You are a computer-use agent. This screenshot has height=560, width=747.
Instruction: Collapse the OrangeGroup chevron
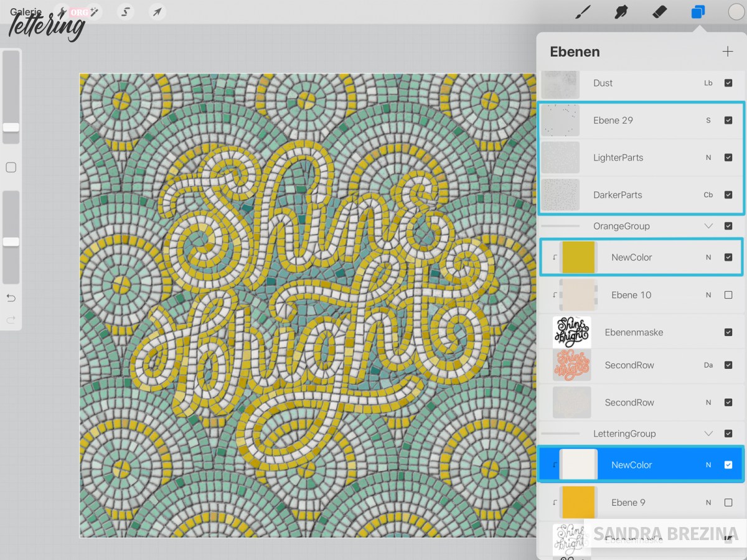point(708,226)
